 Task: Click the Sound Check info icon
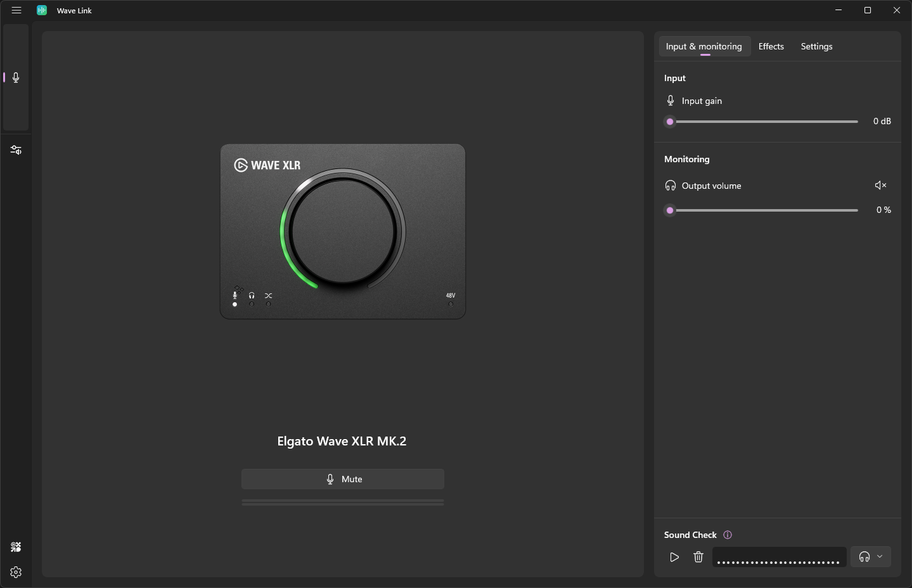click(x=728, y=535)
